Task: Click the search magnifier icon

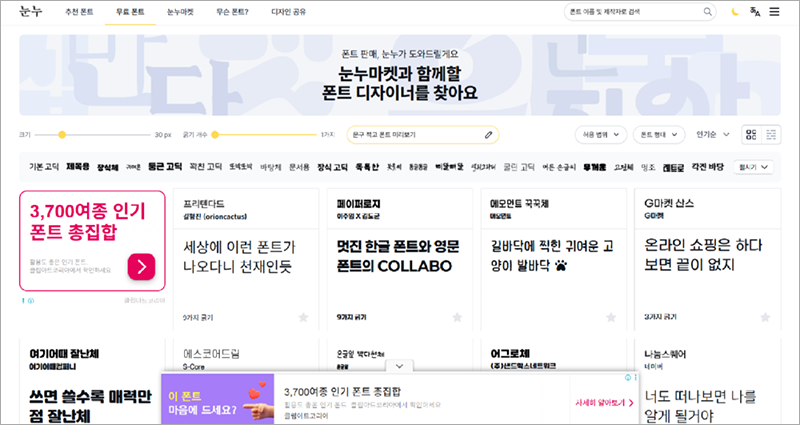Action: point(708,12)
